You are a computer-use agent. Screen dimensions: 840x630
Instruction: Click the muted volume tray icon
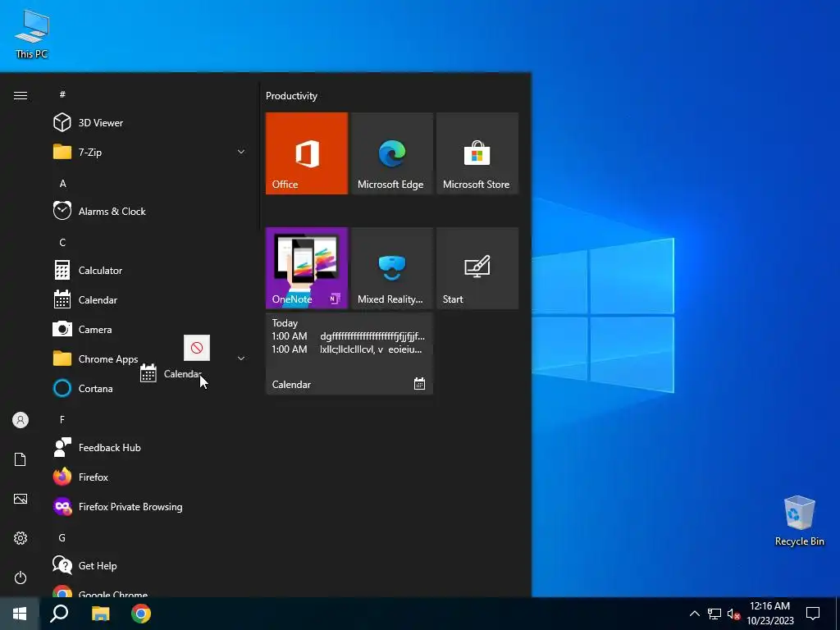[x=733, y=614]
